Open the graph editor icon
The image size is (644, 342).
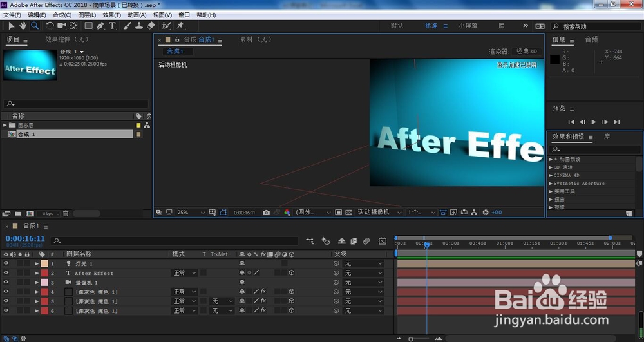pos(383,241)
